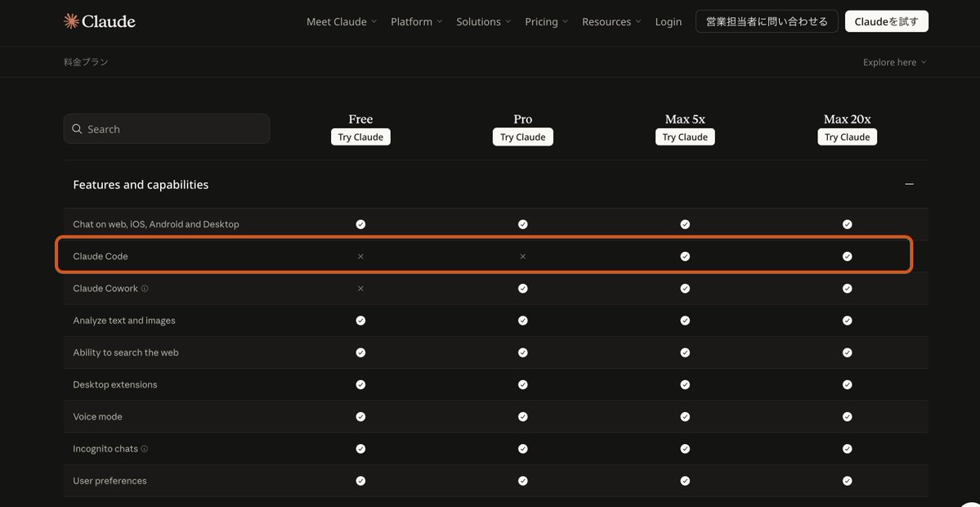Screen dimensions: 980x507
Task: Click Voice mode checkmark under Max 5x
Action: (x=685, y=417)
